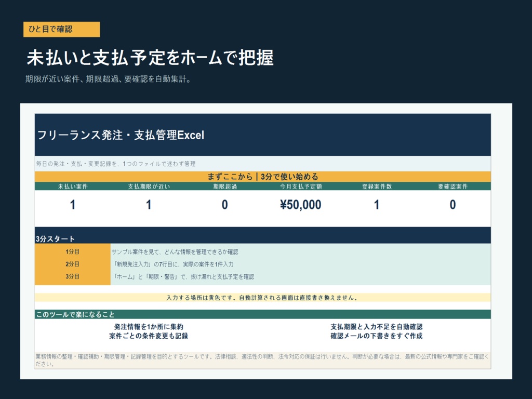Click the 未払い案件 column header

coord(73,187)
